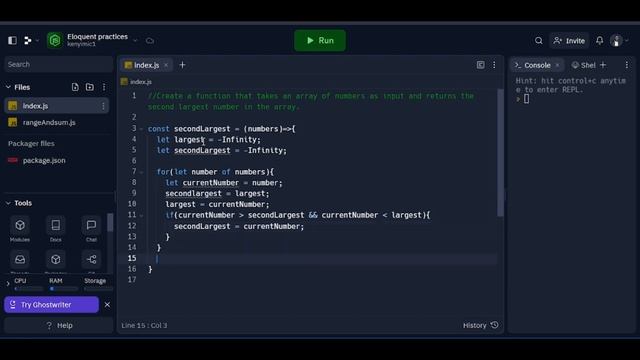Click the Line 15 : Col 3 status

pos(144,326)
